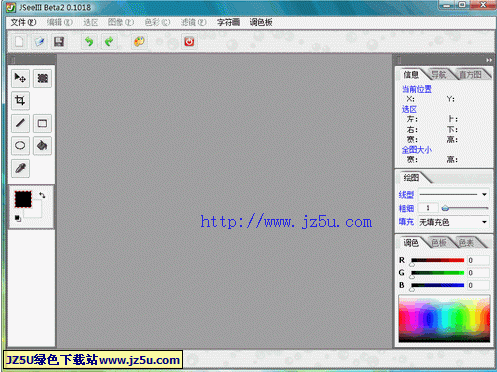Click the New file toolbar icon
This screenshot has width=497, height=372.
point(19,42)
